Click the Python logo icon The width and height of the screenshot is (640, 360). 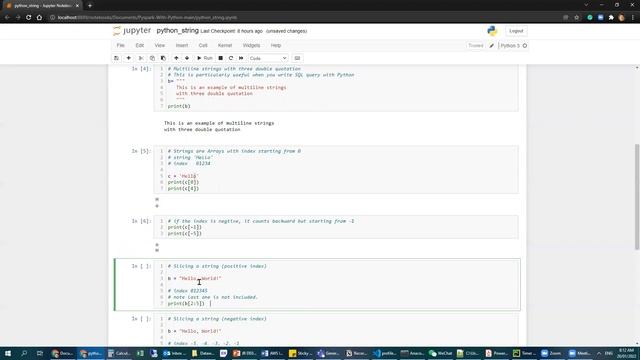(x=492, y=31)
